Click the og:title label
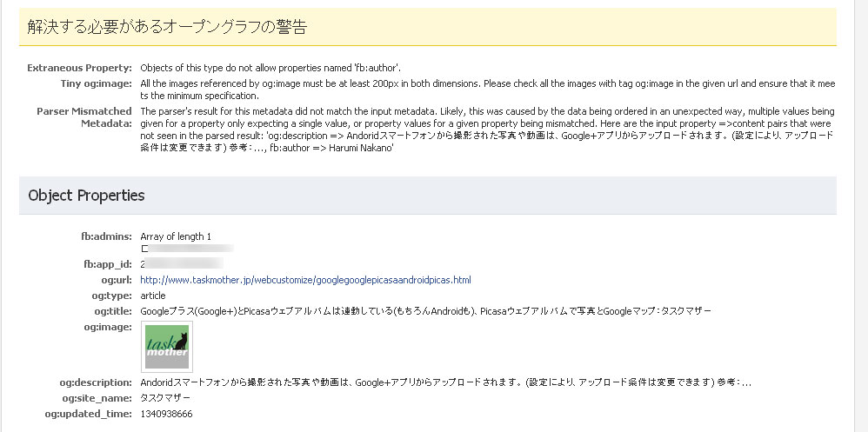The height and width of the screenshot is (432, 868). point(113,311)
